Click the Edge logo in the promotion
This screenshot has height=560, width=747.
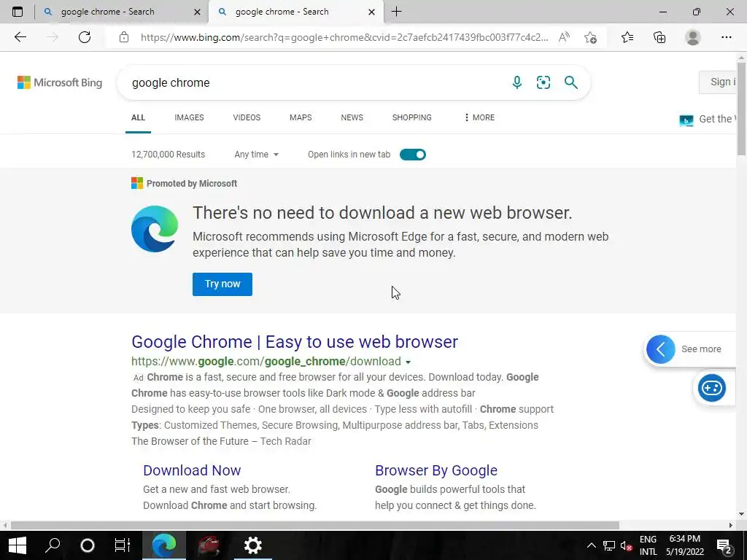click(x=155, y=228)
